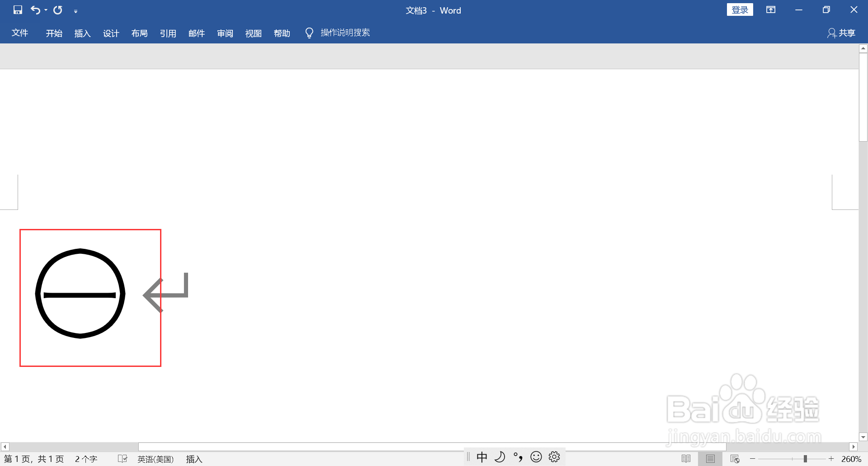Toggle IME punctuation mode icon

coord(518,457)
